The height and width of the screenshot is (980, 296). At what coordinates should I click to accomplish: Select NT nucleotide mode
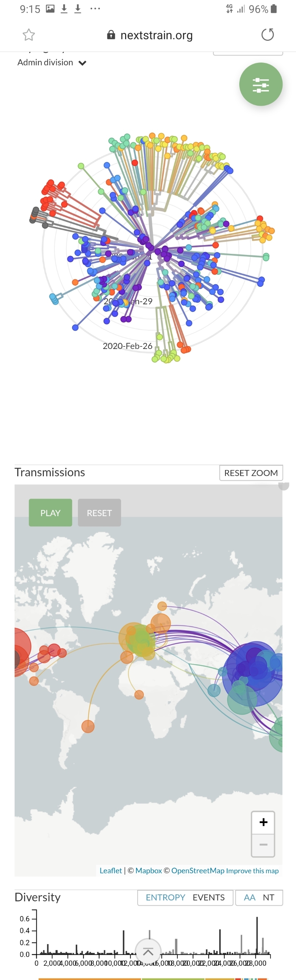269,897
